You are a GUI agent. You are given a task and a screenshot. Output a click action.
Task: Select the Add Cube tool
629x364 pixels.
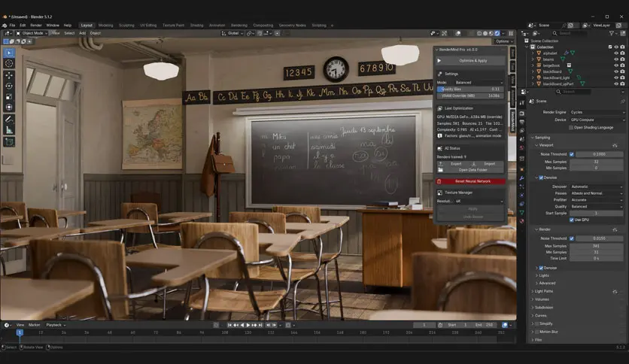coord(9,142)
